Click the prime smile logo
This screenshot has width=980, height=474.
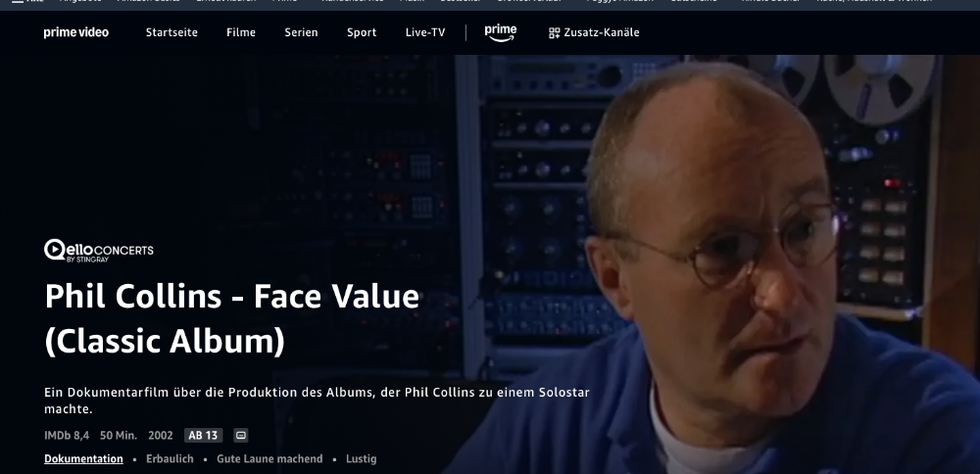click(500, 32)
